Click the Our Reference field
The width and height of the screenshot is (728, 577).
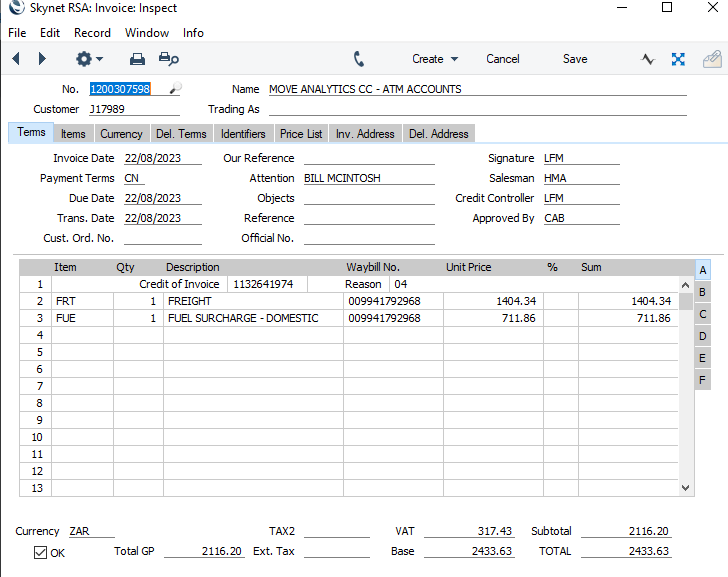coord(369,158)
